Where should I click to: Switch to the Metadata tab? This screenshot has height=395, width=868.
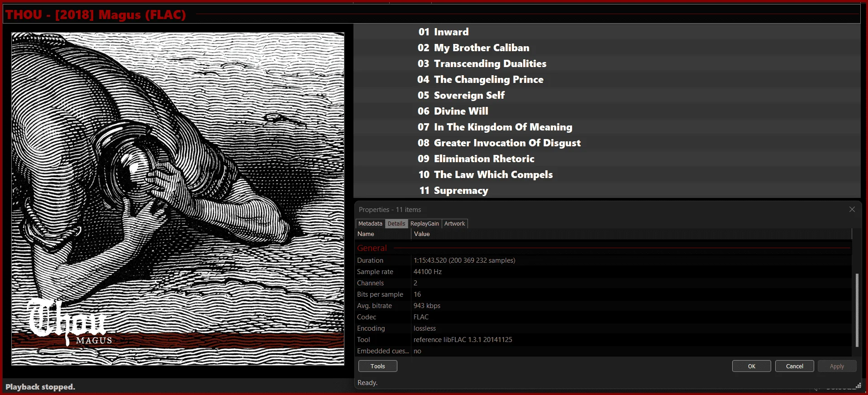(x=370, y=224)
